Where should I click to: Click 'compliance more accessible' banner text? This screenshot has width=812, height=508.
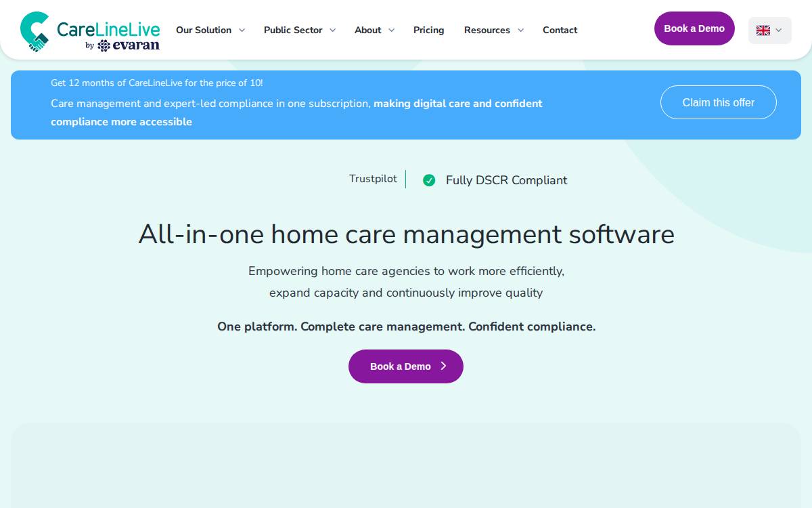[121, 122]
